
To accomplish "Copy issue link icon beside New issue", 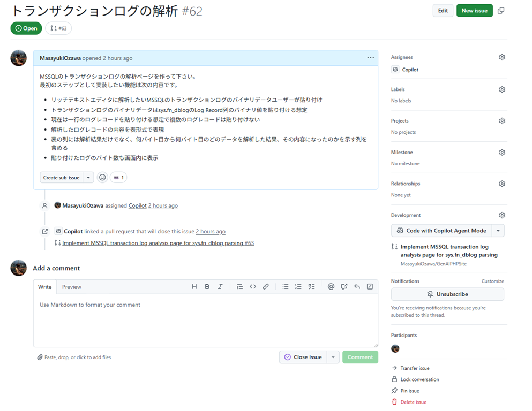I will point(501,11).
